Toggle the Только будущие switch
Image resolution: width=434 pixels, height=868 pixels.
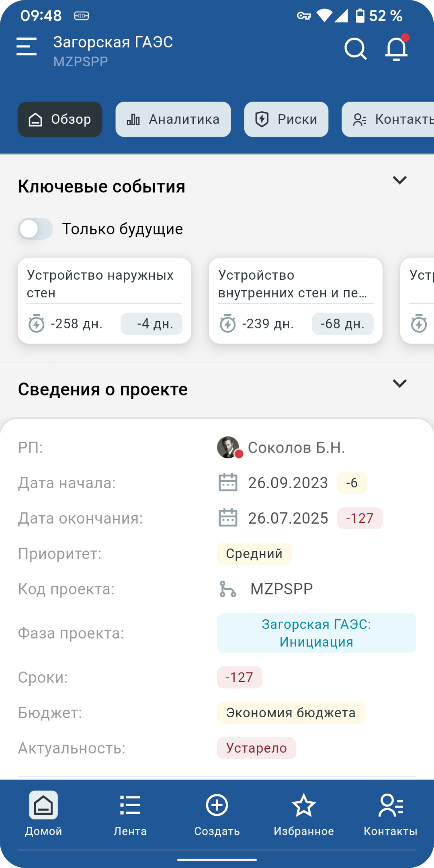click(35, 229)
